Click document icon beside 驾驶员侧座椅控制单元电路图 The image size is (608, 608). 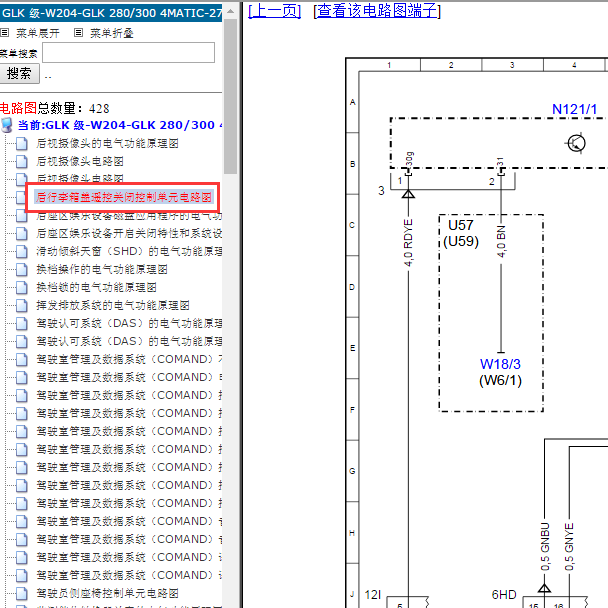pos(22,593)
